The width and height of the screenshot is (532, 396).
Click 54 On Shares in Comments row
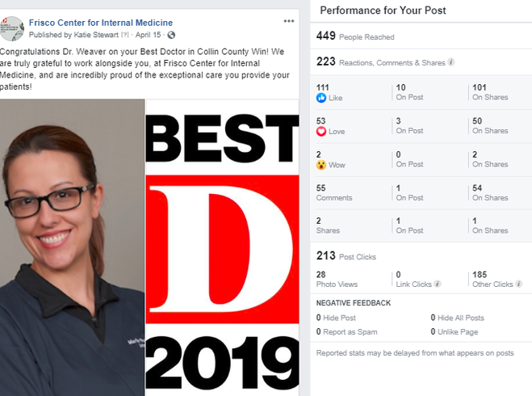490,192
